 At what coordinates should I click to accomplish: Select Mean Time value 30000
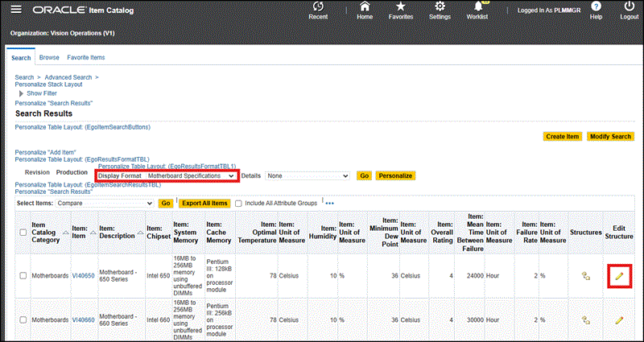475,319
